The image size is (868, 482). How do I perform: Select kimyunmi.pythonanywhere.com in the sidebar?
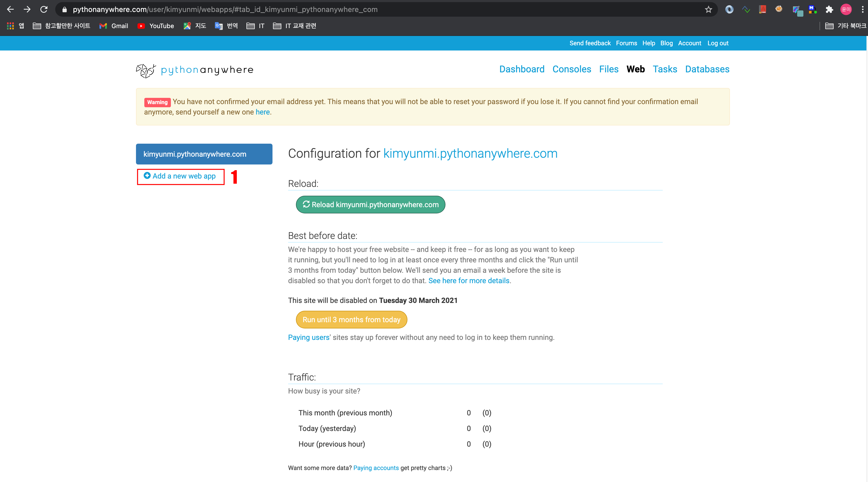point(204,154)
